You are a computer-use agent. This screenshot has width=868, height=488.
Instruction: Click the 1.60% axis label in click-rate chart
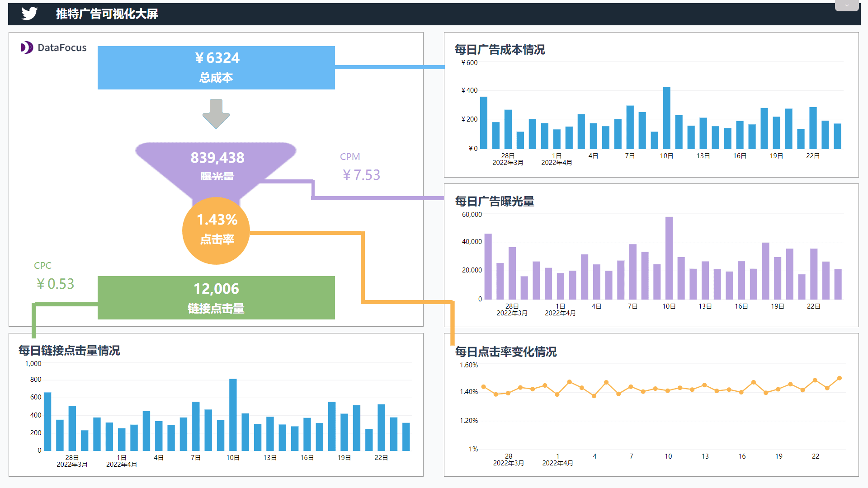[x=469, y=365]
